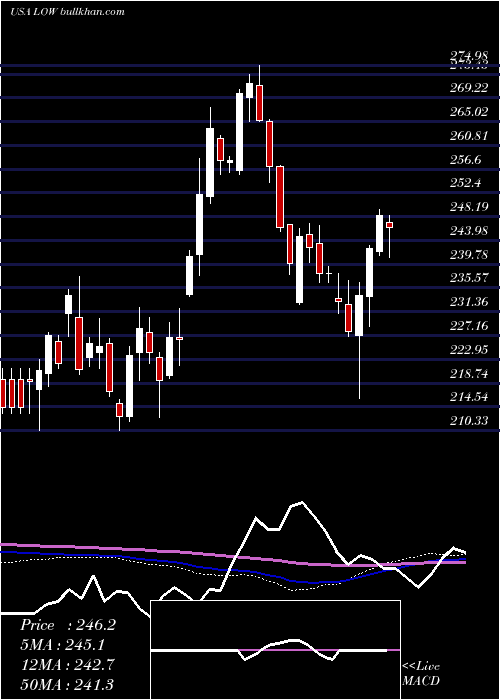
Task: Click the pink 50MA moving average line
Action: coord(233,556)
